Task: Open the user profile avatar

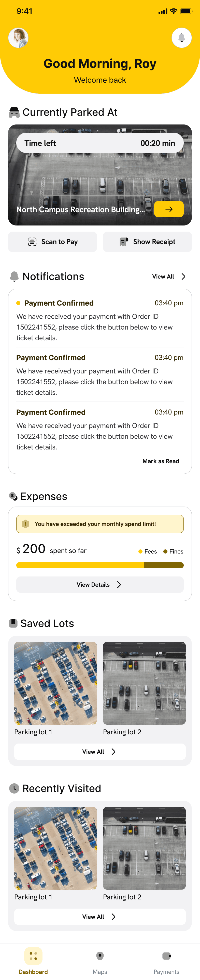Action: tap(18, 38)
